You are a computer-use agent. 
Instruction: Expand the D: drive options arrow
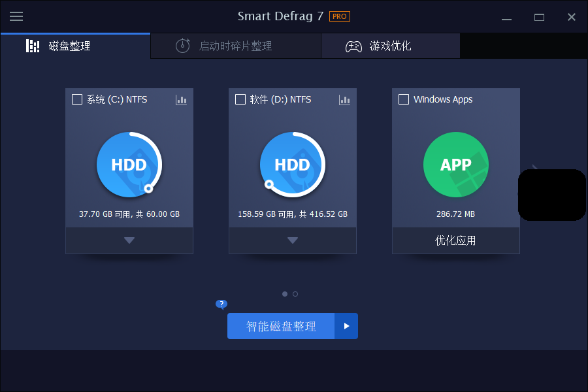point(293,240)
